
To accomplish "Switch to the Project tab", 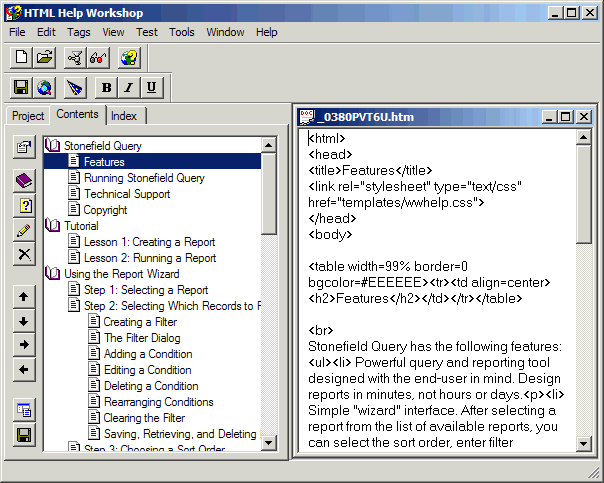I will [28, 116].
